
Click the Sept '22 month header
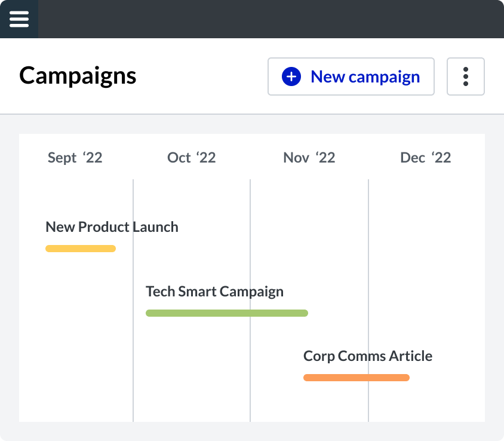coord(75,158)
